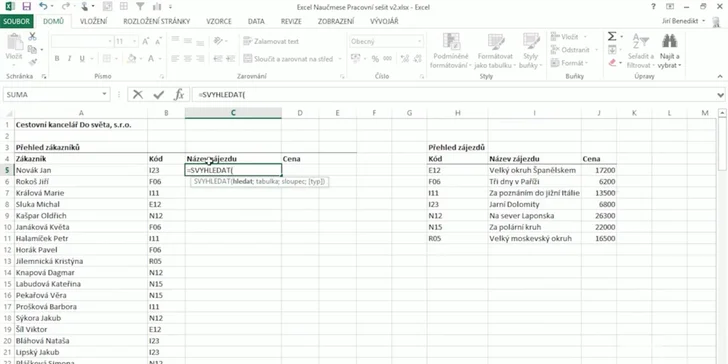This screenshot has width=728, height=364.
Task: Open Seřadit a filtrovat dropdown
Action: pyautogui.click(x=641, y=52)
